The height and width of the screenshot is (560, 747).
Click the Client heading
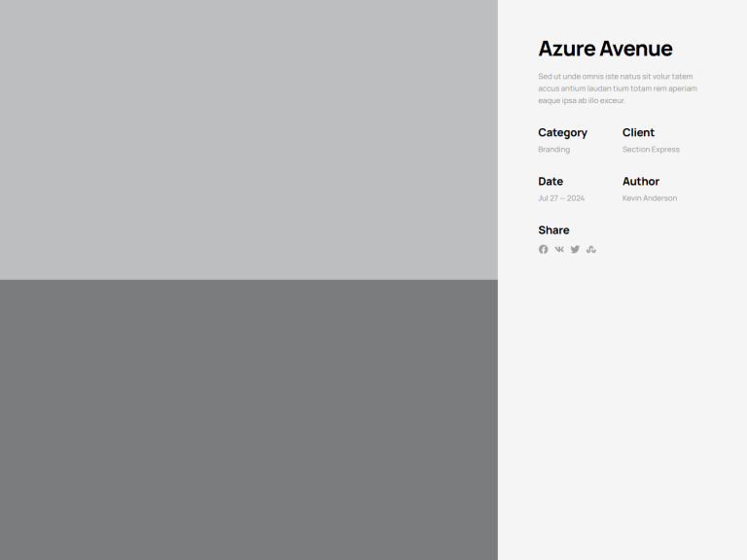[638, 132]
